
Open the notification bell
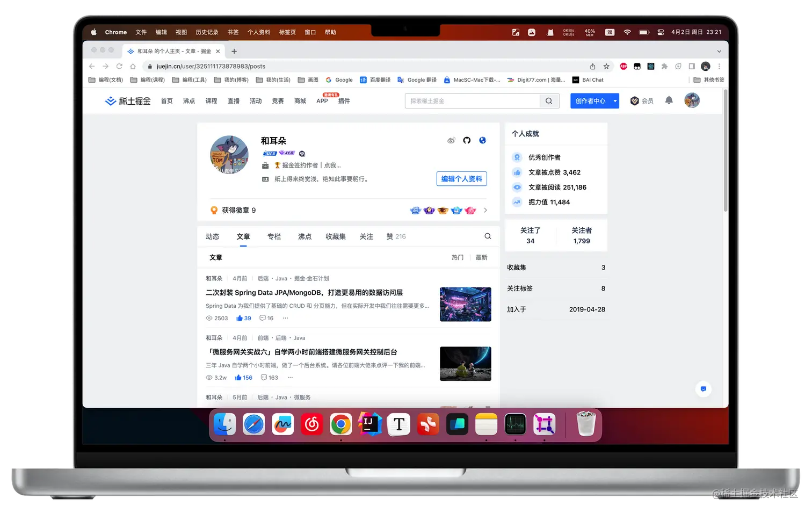669,100
